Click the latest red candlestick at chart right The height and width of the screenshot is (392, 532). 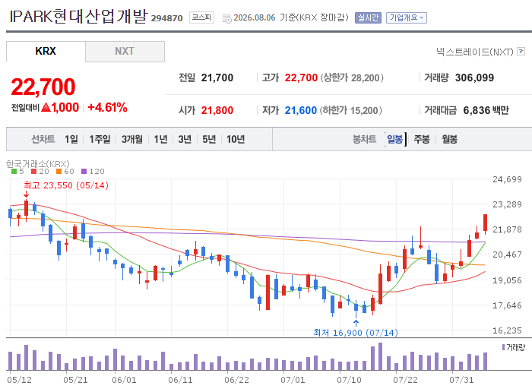click(x=486, y=223)
